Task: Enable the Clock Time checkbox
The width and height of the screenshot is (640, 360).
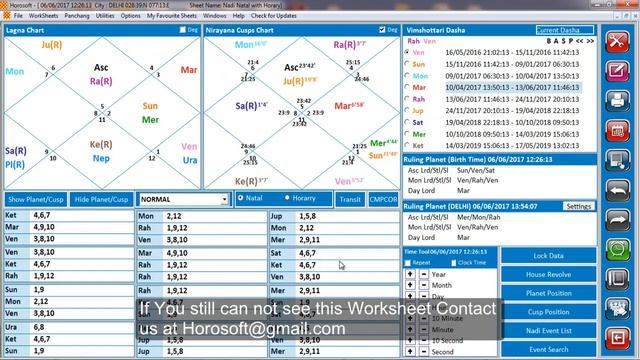Action: (x=453, y=263)
